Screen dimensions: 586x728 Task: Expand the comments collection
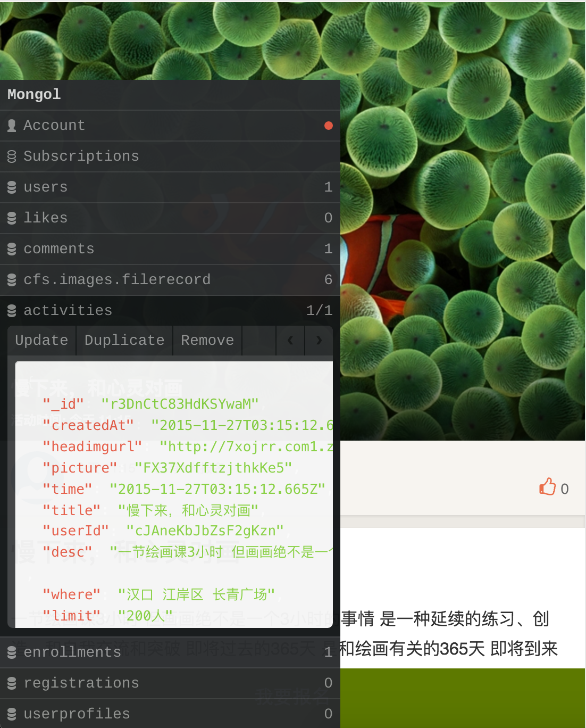(170, 249)
